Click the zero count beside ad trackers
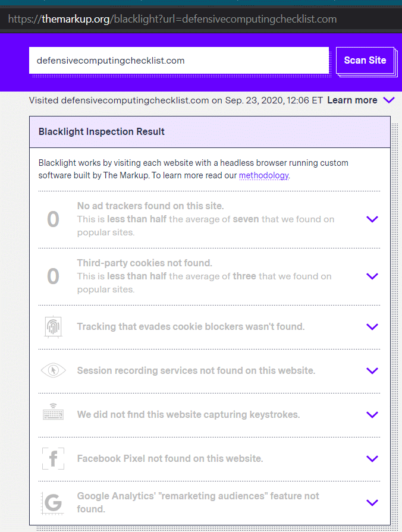Screen dimensions: 402x532 click(53, 219)
